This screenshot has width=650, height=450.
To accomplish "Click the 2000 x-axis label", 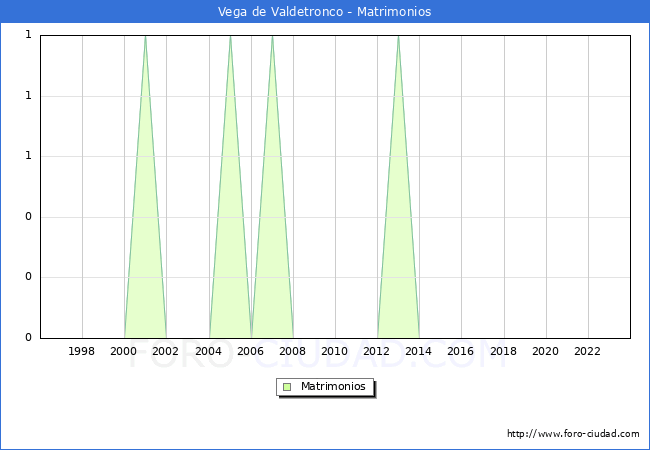I will click(124, 351).
